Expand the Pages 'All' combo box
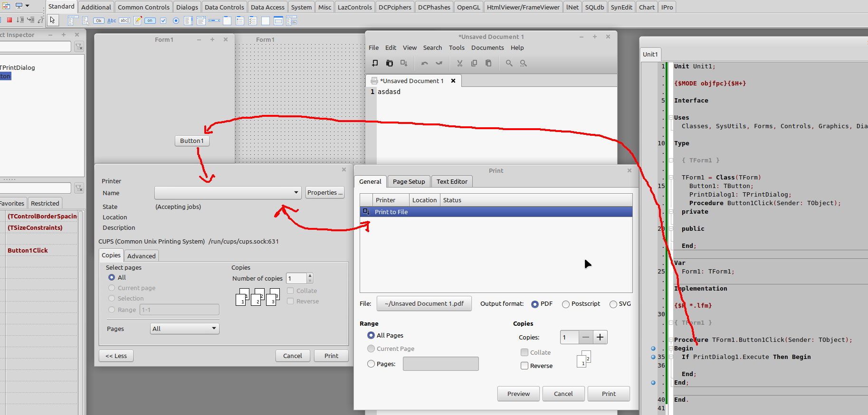Screen dimensions: 868x415 point(214,329)
